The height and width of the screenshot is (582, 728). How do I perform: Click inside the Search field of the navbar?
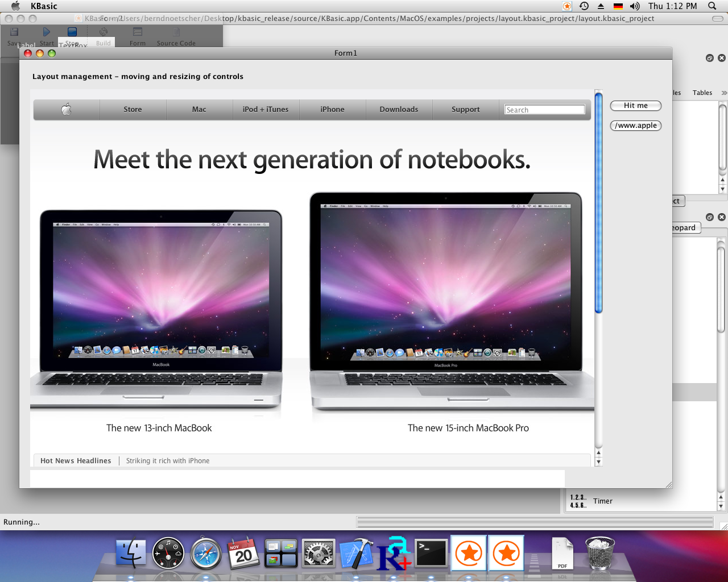[543, 109]
